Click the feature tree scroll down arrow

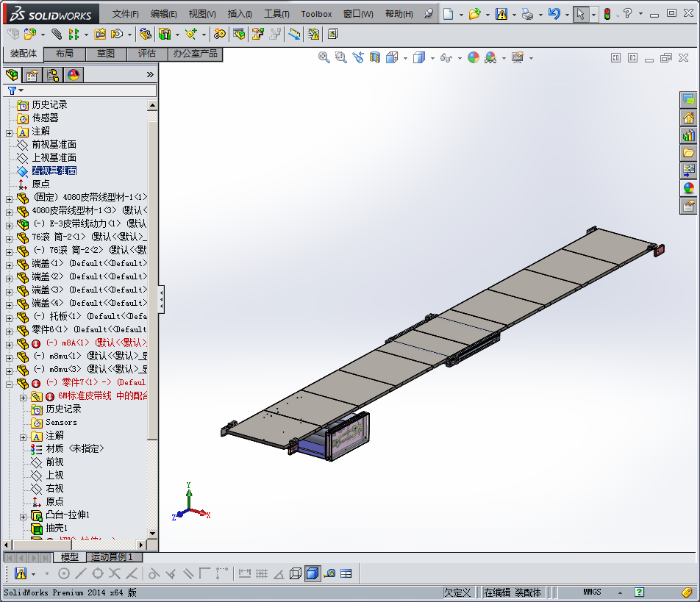(x=152, y=533)
